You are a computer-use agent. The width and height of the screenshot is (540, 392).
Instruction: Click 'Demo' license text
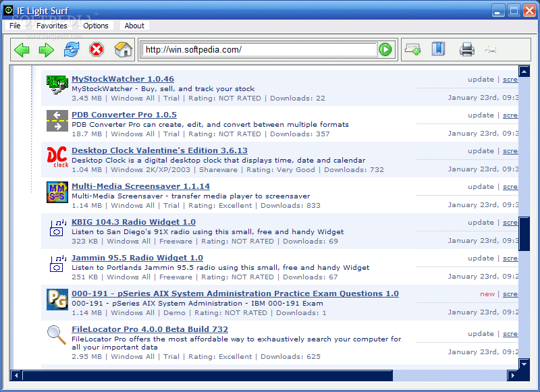(x=174, y=313)
